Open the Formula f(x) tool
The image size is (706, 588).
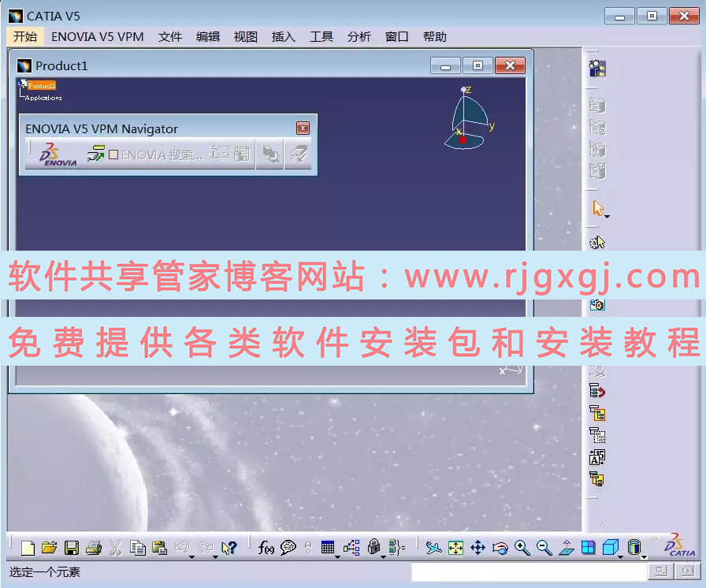(266, 548)
